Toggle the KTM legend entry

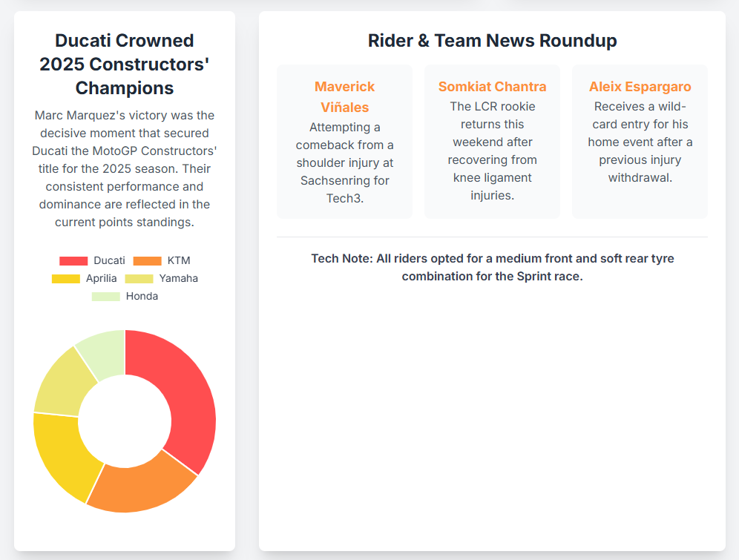(x=179, y=260)
